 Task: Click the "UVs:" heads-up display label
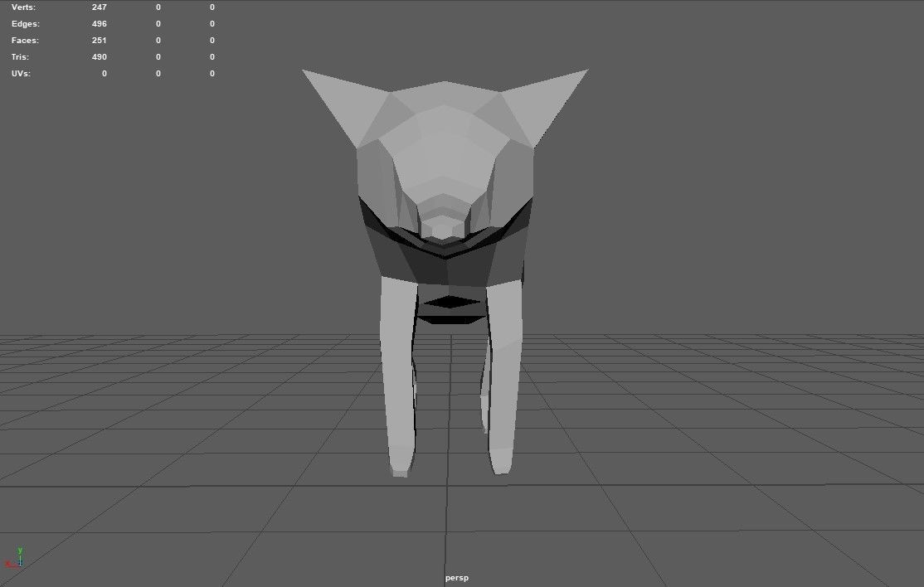tap(21, 73)
